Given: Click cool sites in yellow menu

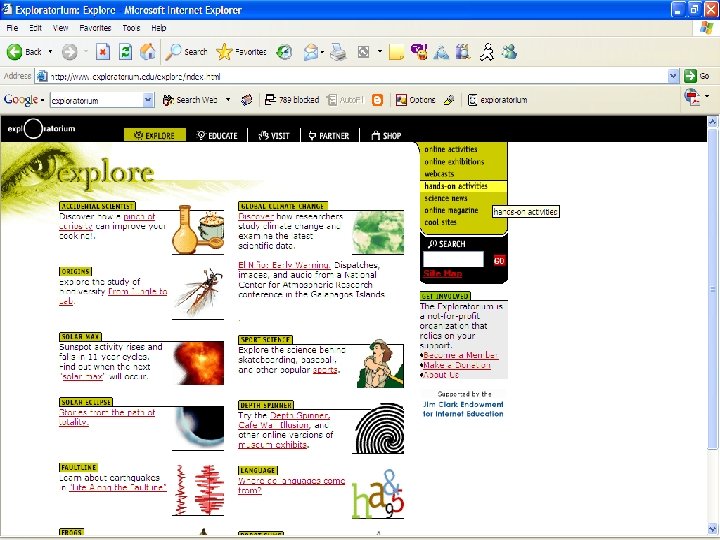Looking at the screenshot, I should pos(440,222).
